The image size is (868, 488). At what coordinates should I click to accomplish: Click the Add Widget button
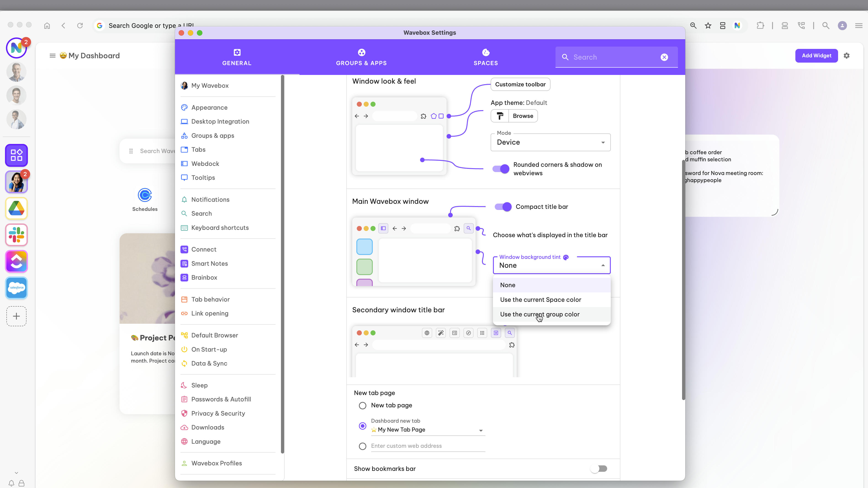point(816,56)
